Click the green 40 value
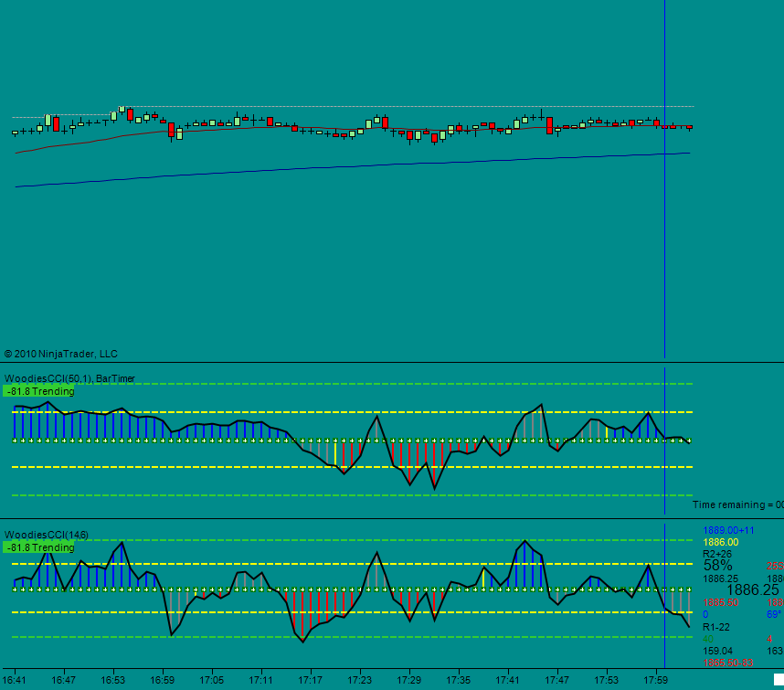 pos(708,639)
